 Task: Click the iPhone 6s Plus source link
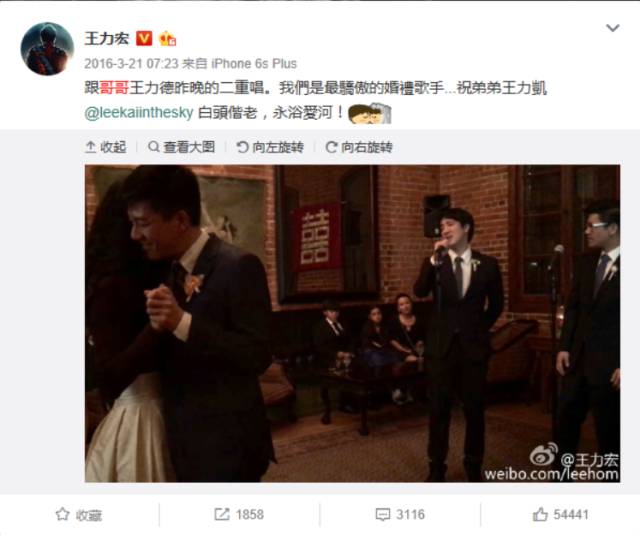254,64
